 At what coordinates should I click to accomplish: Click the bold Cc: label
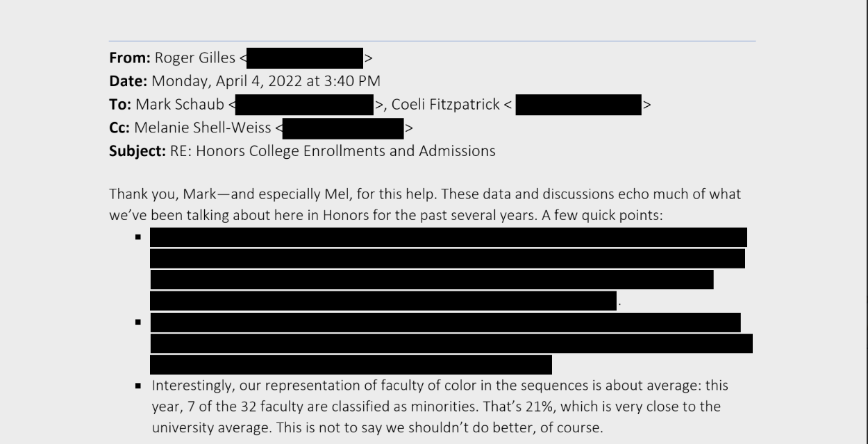click(120, 128)
